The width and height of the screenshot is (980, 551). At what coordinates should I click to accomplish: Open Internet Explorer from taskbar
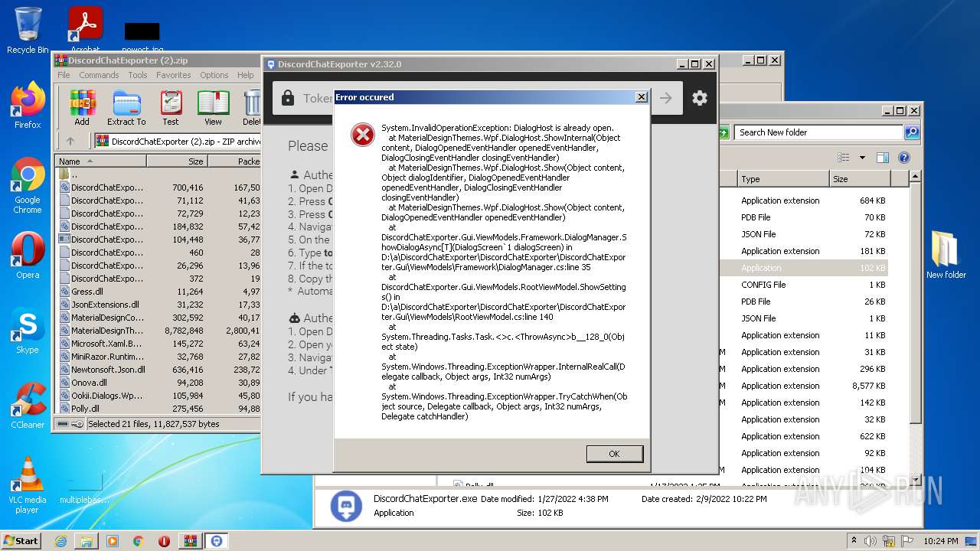[60, 541]
